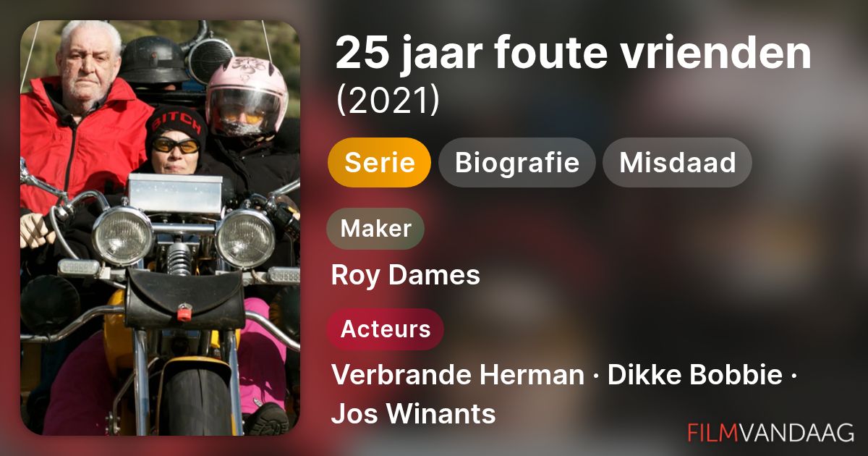This screenshot has width=868, height=456.
Task: Click the left motorcycle headlight in poster
Action: [122, 237]
